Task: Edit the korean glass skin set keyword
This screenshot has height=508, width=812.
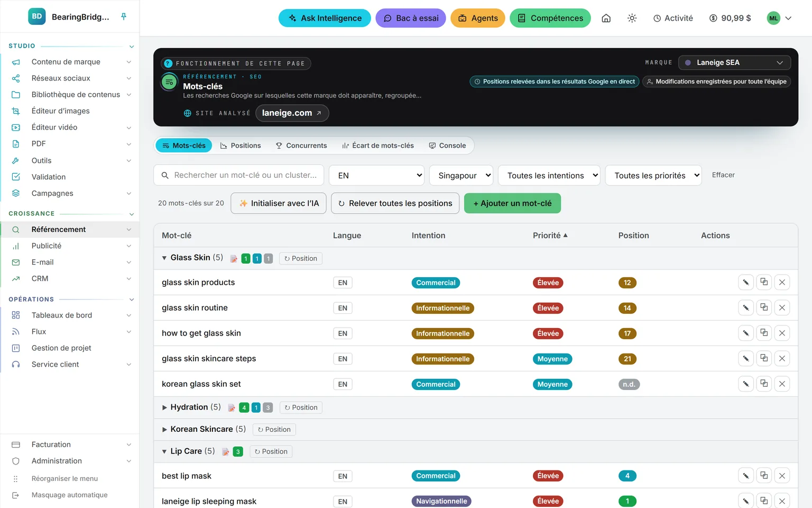Action: tap(746, 384)
